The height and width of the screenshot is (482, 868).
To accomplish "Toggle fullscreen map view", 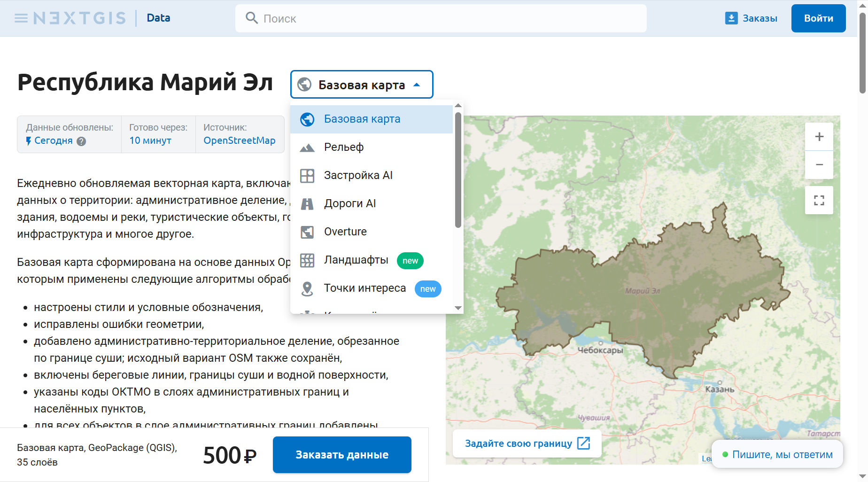I will pos(819,200).
